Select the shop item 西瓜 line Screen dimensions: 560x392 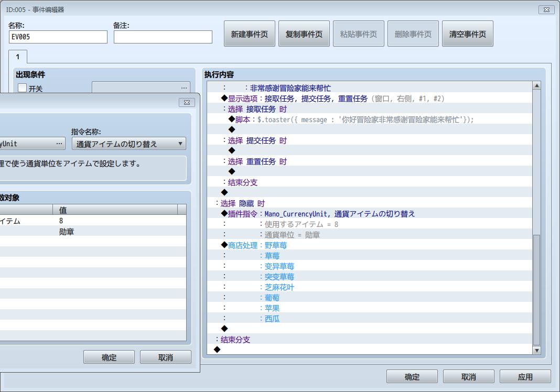pos(370,318)
